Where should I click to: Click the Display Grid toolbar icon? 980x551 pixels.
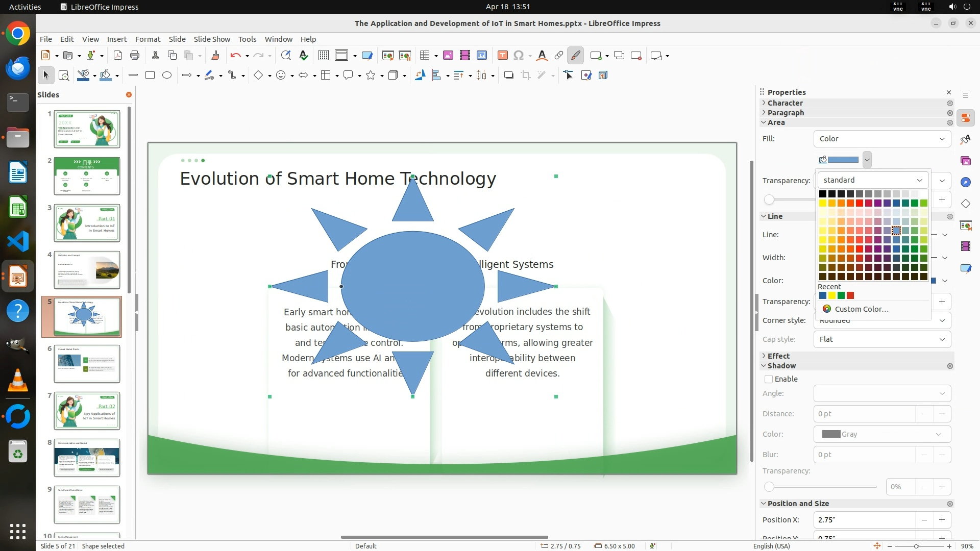(323, 56)
